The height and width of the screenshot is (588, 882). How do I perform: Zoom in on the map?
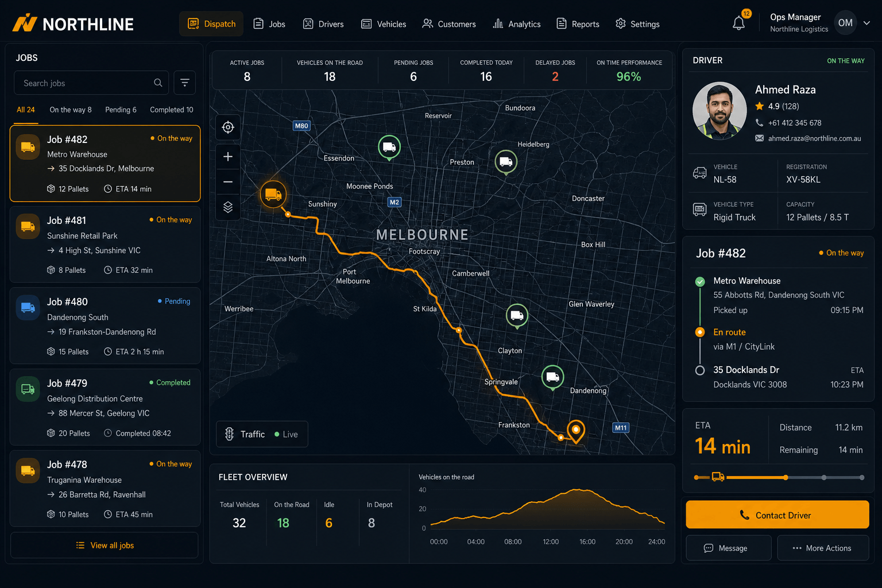[228, 157]
